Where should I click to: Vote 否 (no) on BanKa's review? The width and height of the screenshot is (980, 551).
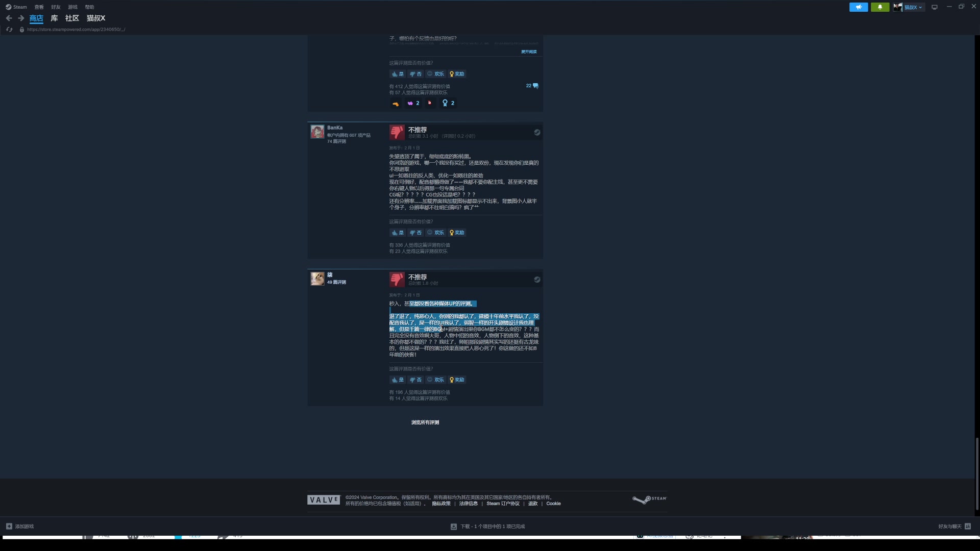(415, 233)
